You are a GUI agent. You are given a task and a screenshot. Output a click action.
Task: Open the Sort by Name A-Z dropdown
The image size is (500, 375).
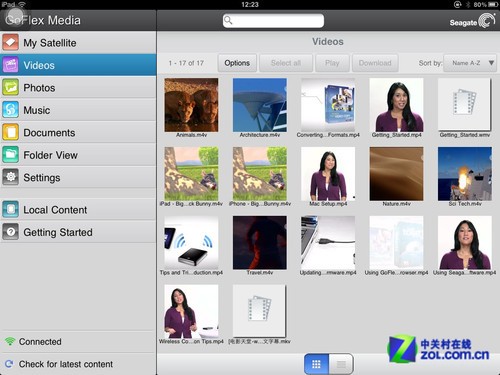coord(470,63)
